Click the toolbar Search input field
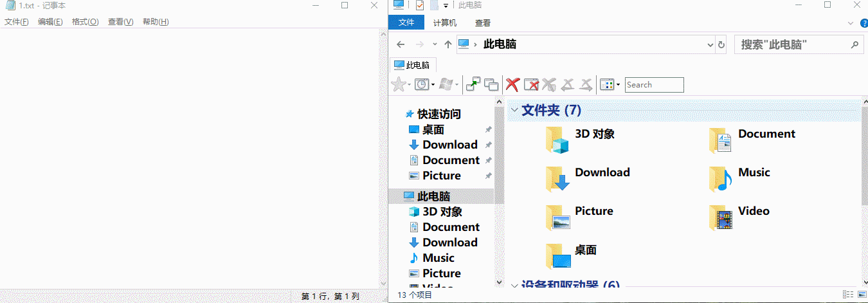The width and height of the screenshot is (868, 303). [654, 84]
